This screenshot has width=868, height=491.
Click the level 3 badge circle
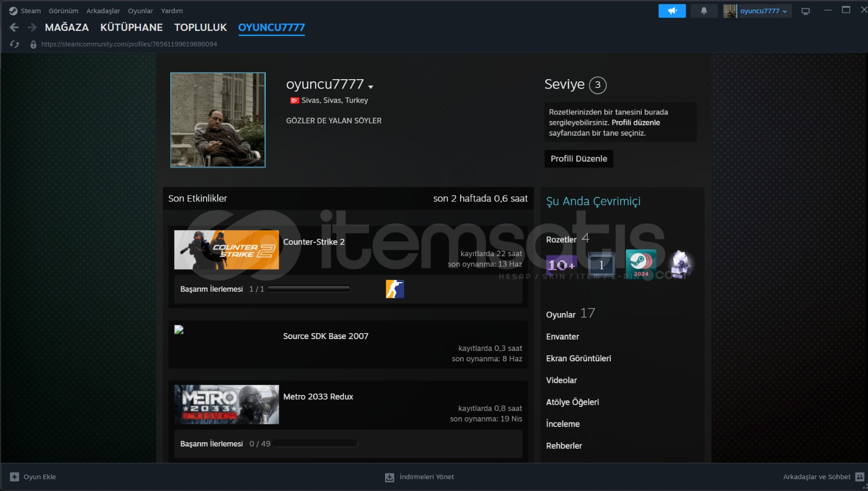click(597, 85)
